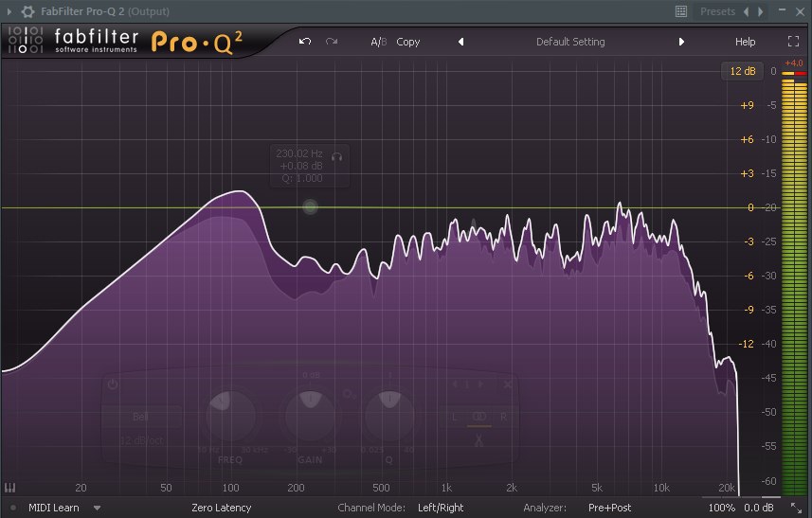The image size is (812, 518).
Task: Expand the plugin wrapper arrow in title bar
Action: (9, 10)
